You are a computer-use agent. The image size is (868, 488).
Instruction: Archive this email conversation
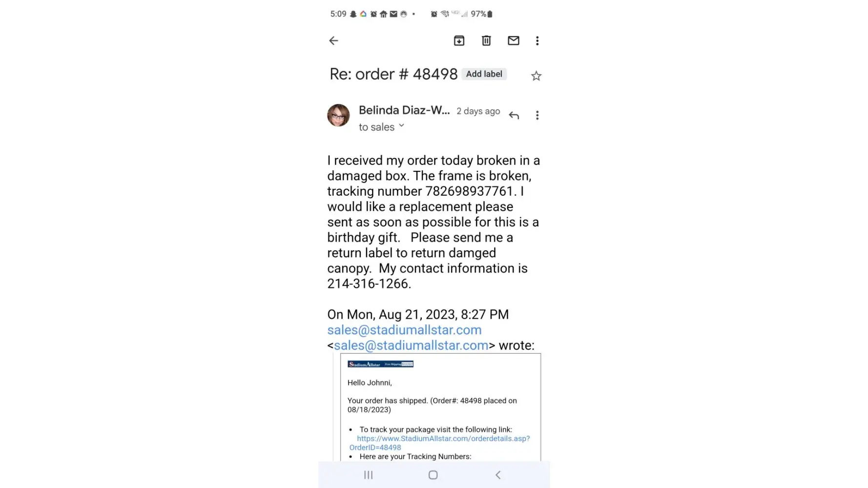coord(459,41)
